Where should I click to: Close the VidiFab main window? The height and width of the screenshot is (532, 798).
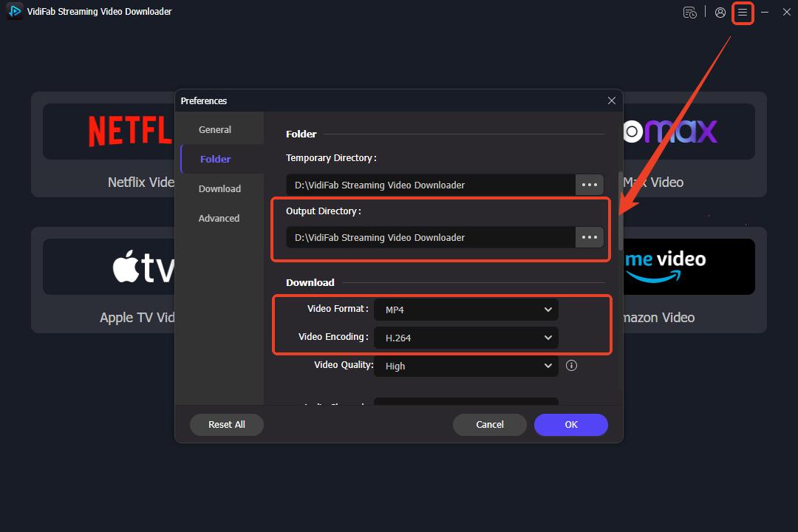(786, 13)
